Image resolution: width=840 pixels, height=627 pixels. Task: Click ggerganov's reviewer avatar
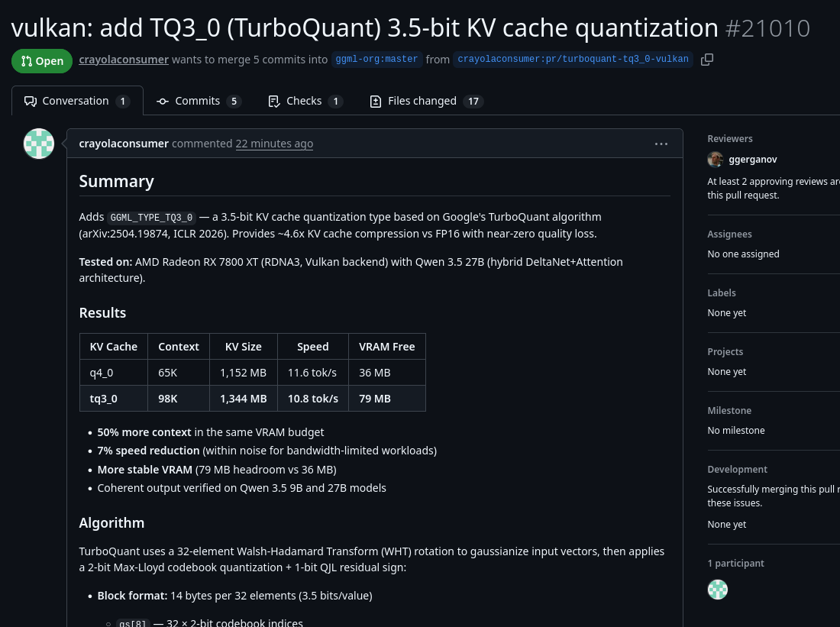[715, 159]
